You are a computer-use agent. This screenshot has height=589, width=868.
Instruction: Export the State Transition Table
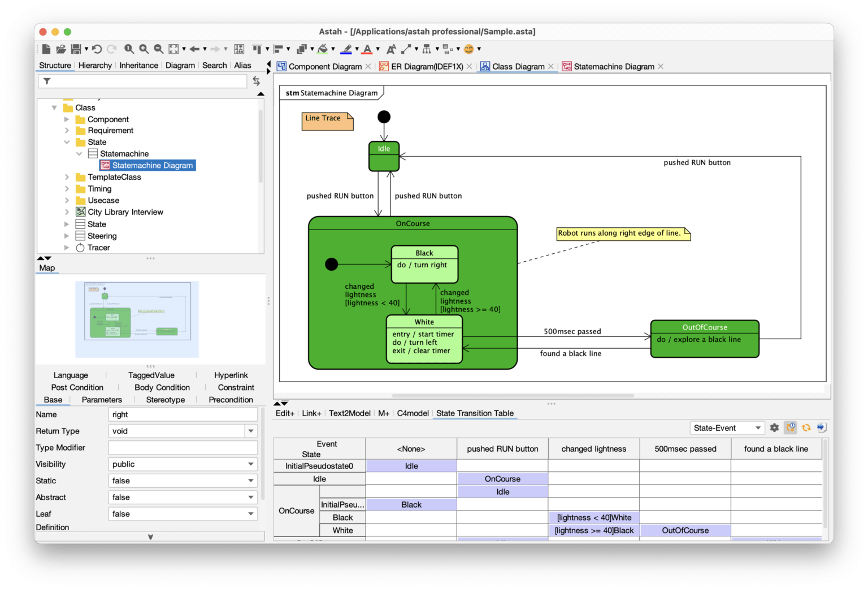coord(821,428)
